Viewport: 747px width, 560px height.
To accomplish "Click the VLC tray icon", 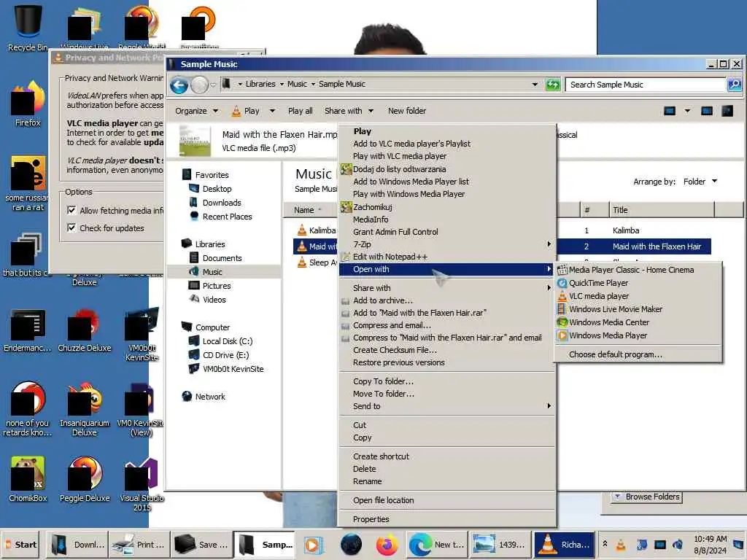I will [x=621, y=544].
